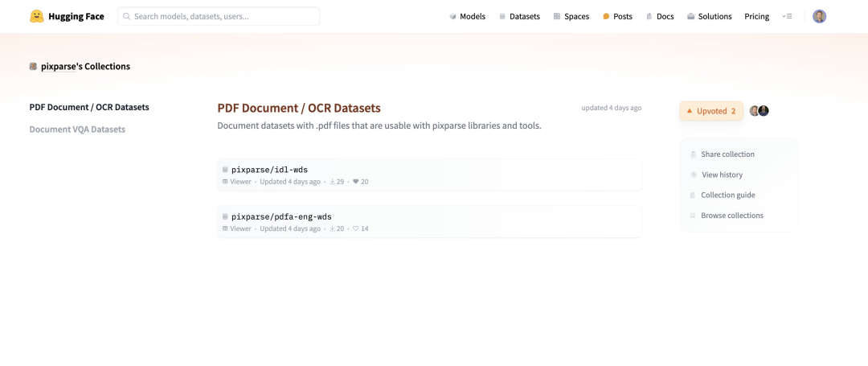Click the Docs icon in the navbar
Screen dimensions: 868x366
pos(649,17)
